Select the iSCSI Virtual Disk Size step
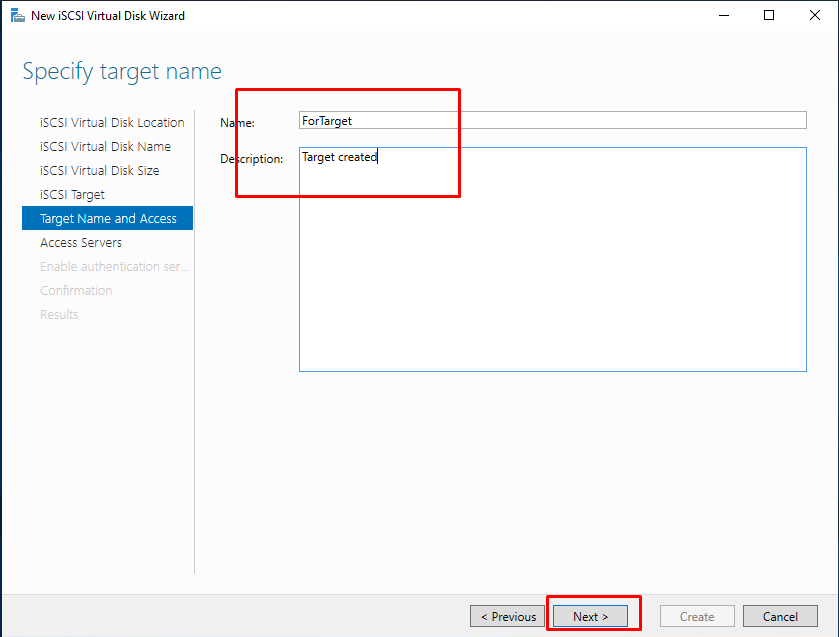This screenshot has width=839, height=637. 100,171
